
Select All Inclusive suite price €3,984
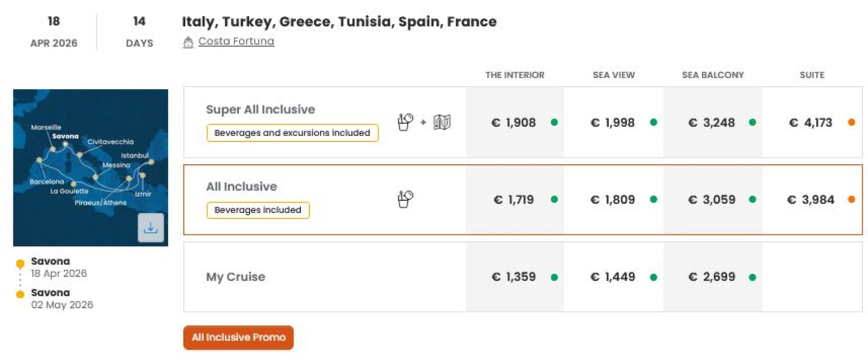coord(810,199)
